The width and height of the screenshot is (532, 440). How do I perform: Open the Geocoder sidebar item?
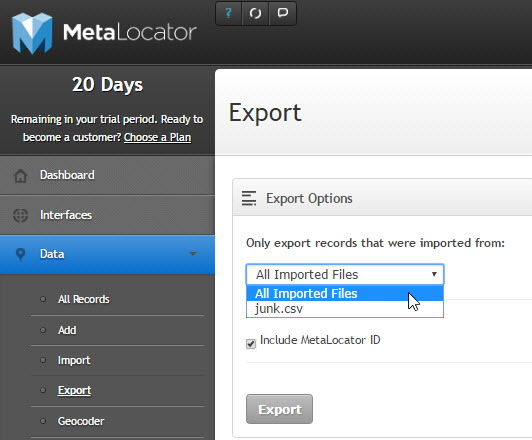point(81,421)
